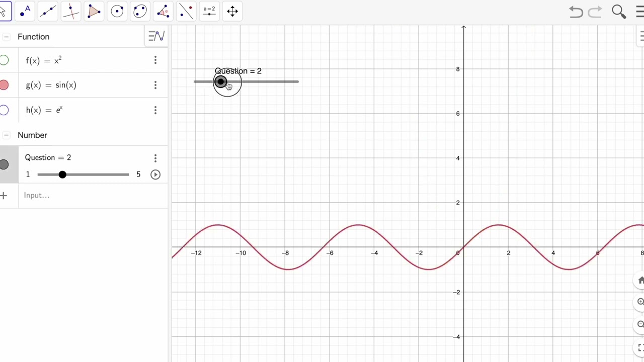This screenshot has width=644, height=362.
Task: Click the Question slider knob on graph
Action: pos(221,81)
